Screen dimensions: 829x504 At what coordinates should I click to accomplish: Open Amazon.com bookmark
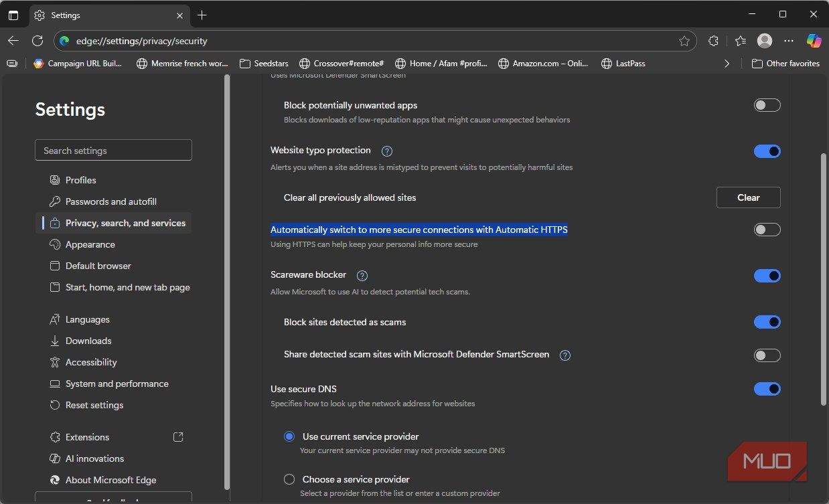click(x=544, y=64)
